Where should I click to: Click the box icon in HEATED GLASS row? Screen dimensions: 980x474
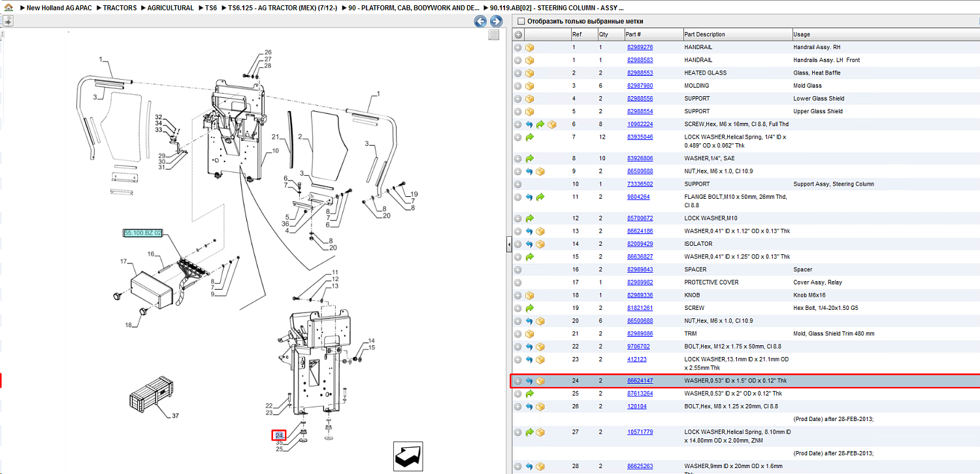tap(530, 73)
